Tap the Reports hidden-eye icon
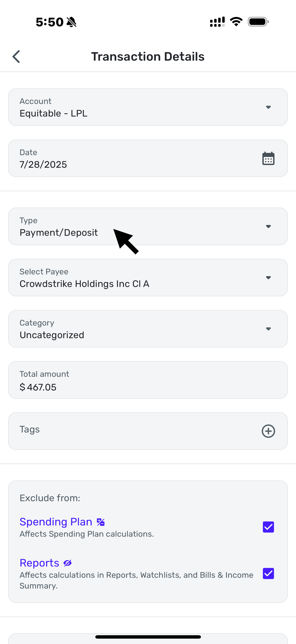This screenshot has width=296, height=644. [x=68, y=563]
